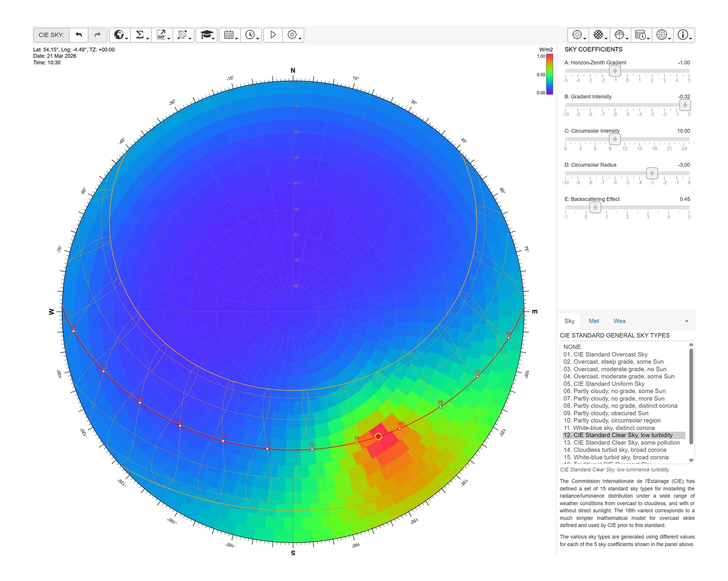The width and height of the screenshot is (728, 581).
Task: Open the information menu
Action: click(684, 35)
